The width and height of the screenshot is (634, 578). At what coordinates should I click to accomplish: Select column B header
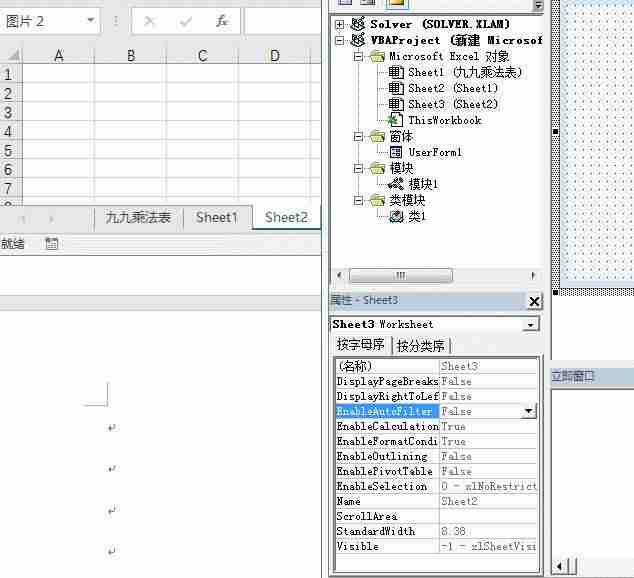[131, 55]
